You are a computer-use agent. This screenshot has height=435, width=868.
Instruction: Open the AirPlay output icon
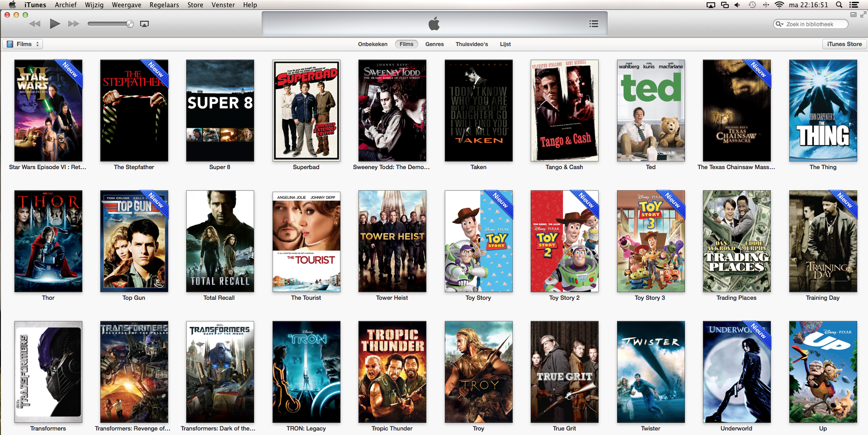coord(145,24)
